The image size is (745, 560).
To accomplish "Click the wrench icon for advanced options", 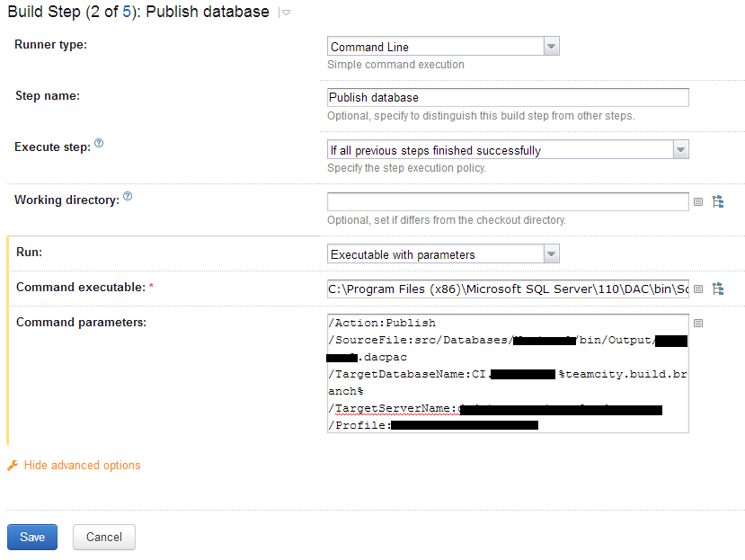I will [x=13, y=466].
